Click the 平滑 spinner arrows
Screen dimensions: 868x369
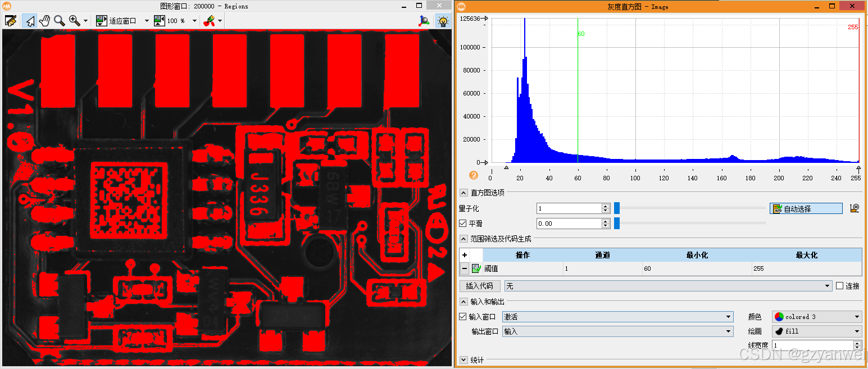[x=606, y=224]
